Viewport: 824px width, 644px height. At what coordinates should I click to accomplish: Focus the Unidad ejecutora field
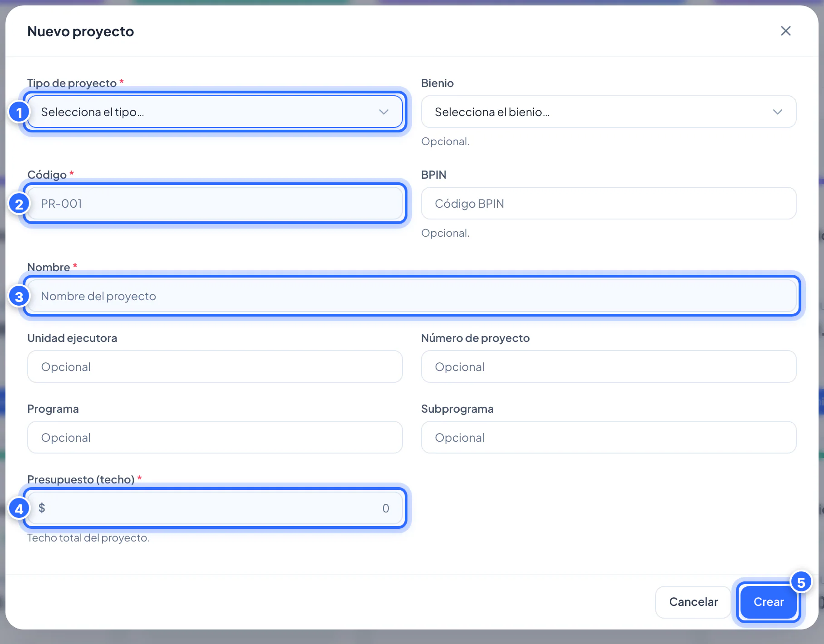click(215, 366)
